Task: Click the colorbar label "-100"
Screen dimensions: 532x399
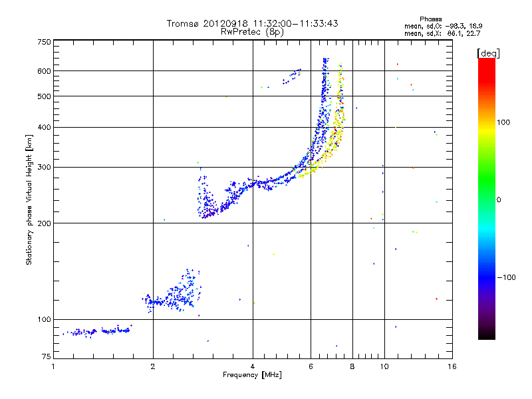Action: (506, 277)
